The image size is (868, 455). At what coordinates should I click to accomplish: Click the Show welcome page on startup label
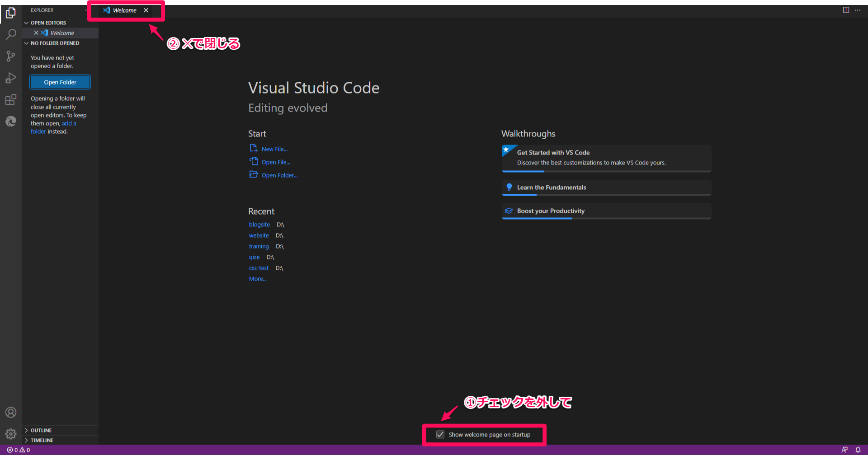click(490, 435)
